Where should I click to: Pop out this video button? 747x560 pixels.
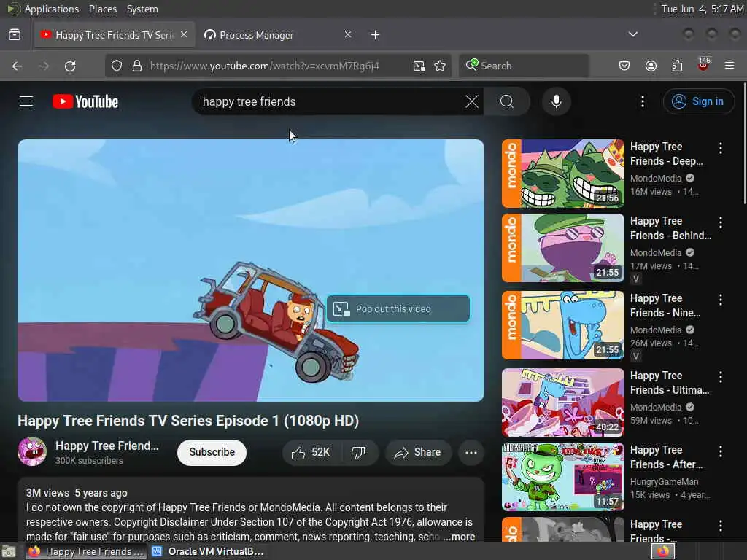(x=398, y=309)
